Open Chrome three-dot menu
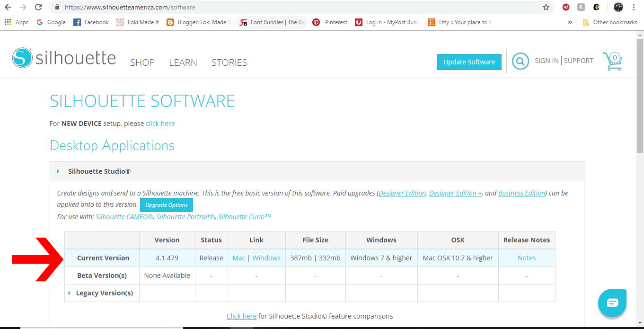 634,7
